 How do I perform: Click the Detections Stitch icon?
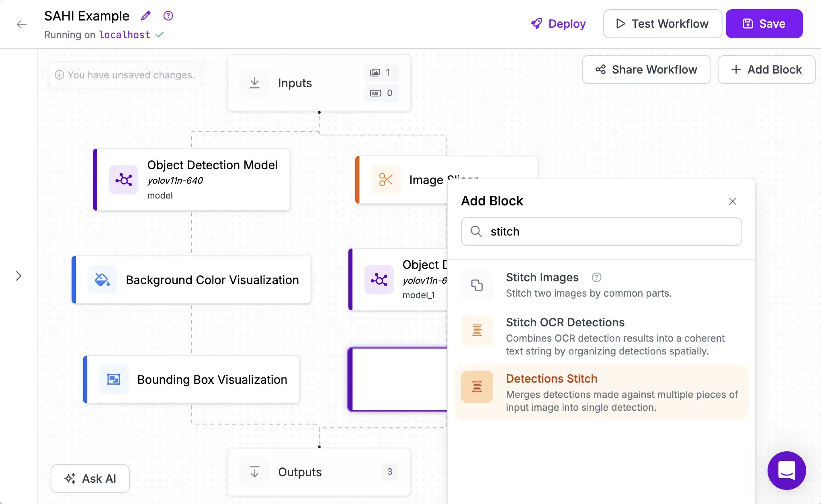point(477,387)
